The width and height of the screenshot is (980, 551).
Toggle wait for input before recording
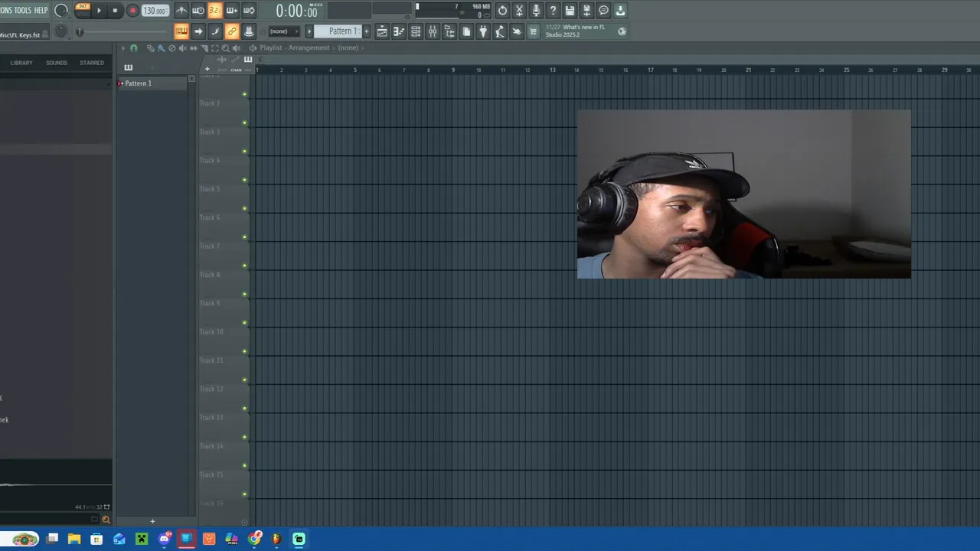pyautogui.click(x=198, y=10)
